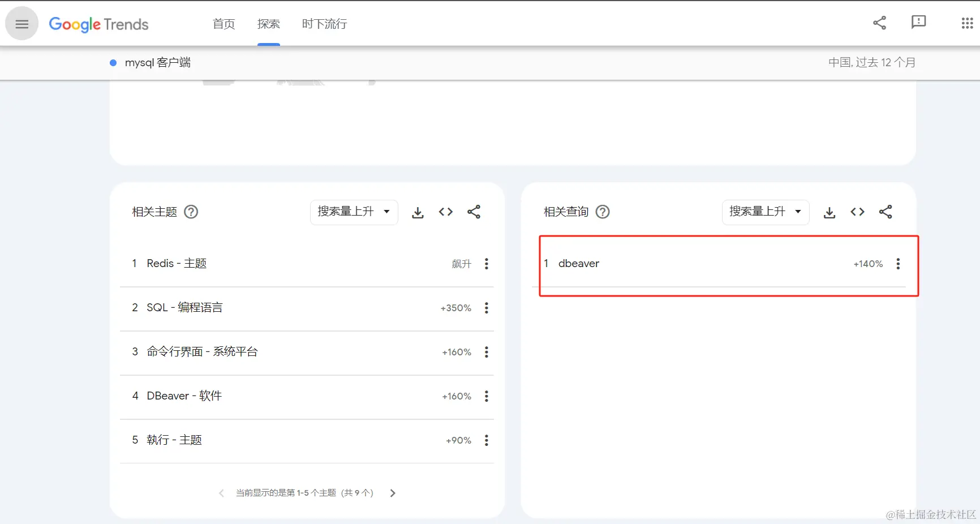Click the 中国, 过去 12 个月 filter text
Viewport: 980px width, 524px height.
point(871,62)
